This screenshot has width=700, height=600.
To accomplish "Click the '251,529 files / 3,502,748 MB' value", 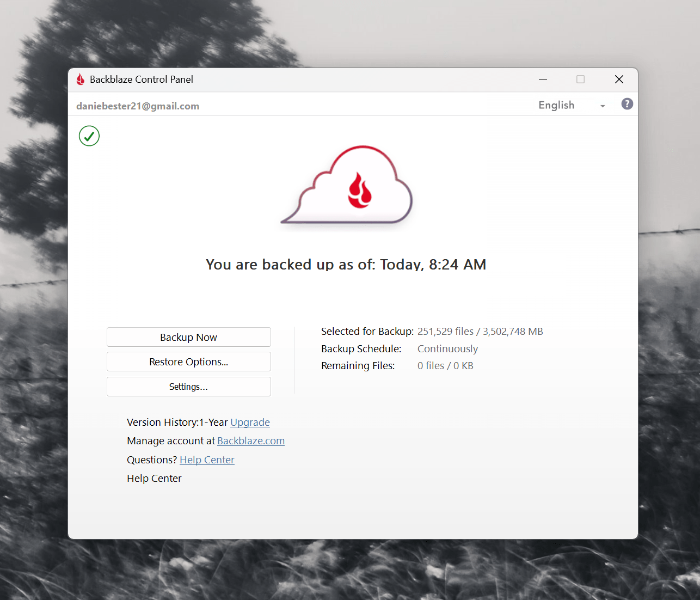I will click(x=480, y=332).
